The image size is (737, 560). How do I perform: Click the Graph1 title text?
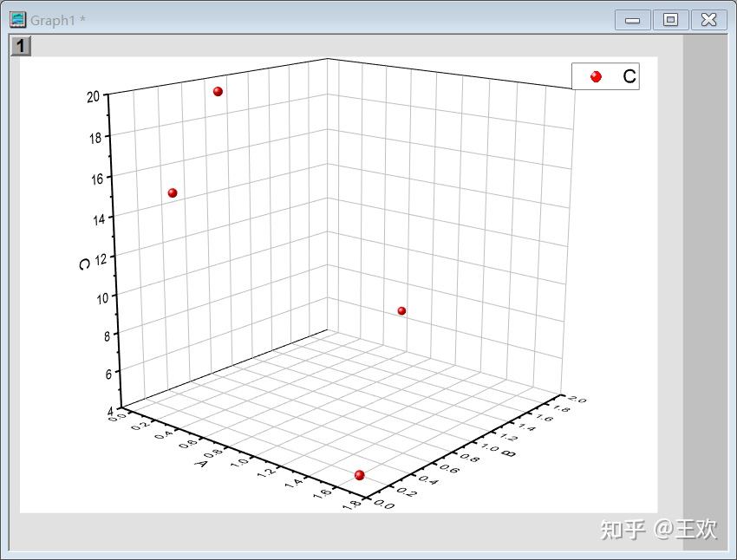[x=58, y=20]
